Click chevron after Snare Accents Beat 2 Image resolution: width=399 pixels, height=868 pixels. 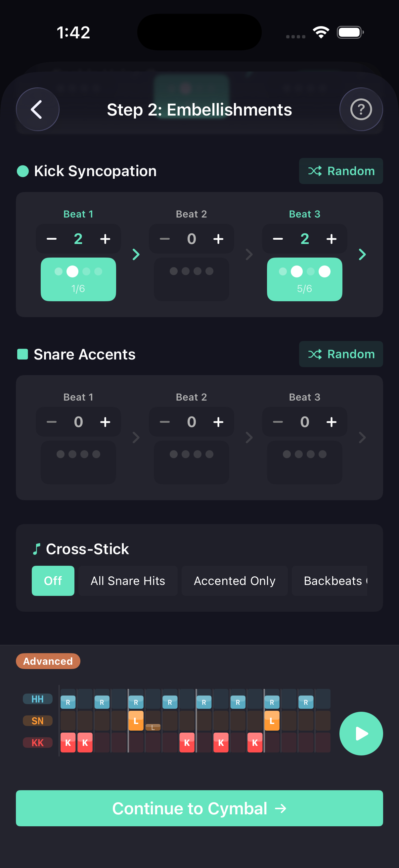pos(249,437)
